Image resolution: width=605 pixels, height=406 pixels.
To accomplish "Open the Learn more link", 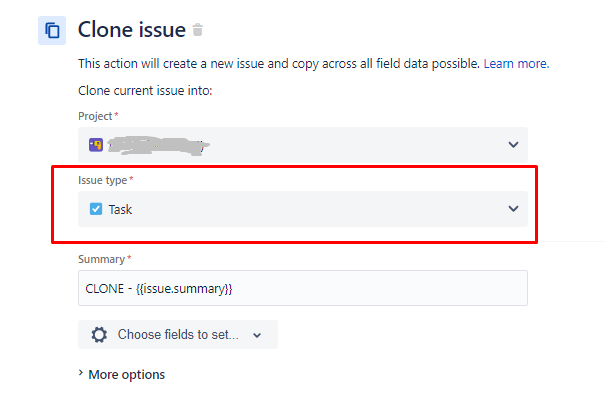I will 516,63.
